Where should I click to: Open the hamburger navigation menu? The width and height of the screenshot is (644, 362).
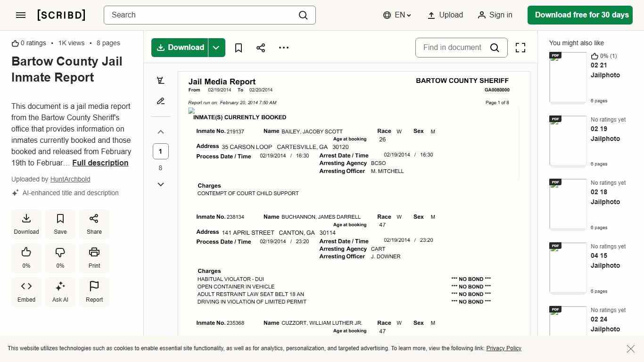[x=20, y=15]
